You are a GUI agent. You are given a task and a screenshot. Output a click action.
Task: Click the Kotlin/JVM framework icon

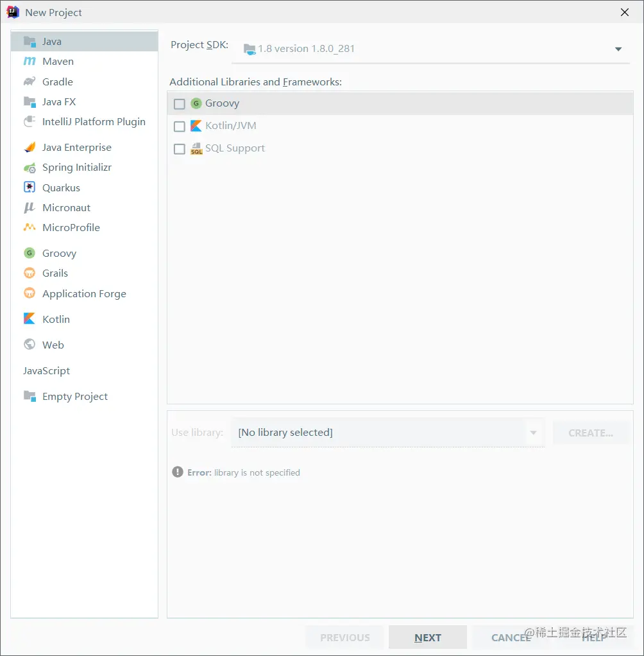click(x=196, y=126)
